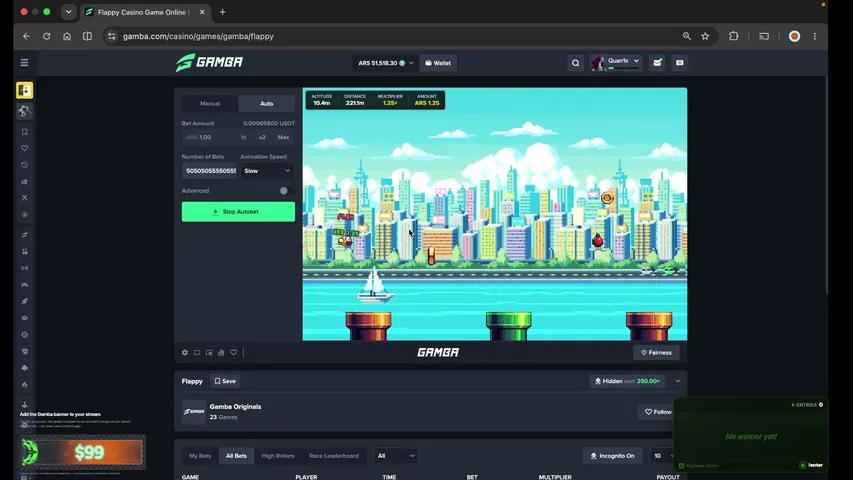Click the $99 Gamba stream banner

[x=83, y=452]
